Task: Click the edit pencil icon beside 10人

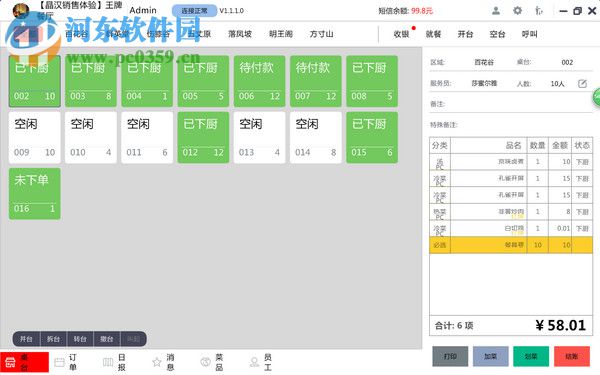Action: tap(582, 83)
